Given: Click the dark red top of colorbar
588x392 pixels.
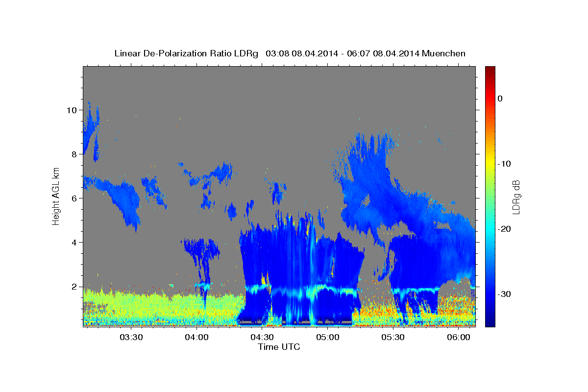Looking at the screenshot, I should click(490, 70).
